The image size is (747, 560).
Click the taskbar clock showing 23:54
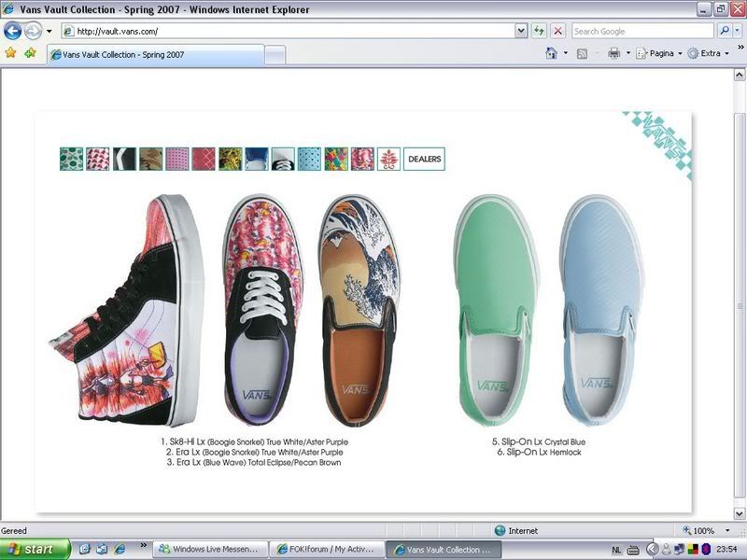pyautogui.click(x=727, y=550)
